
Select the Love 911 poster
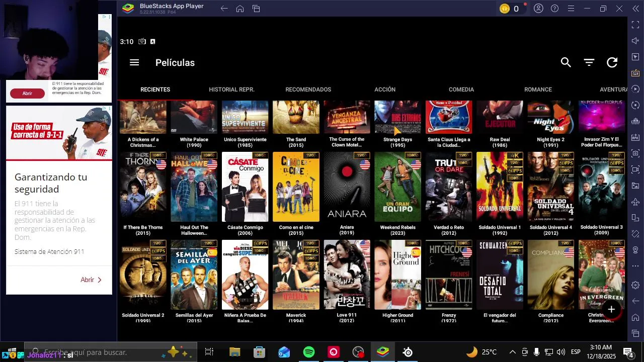tap(347, 275)
